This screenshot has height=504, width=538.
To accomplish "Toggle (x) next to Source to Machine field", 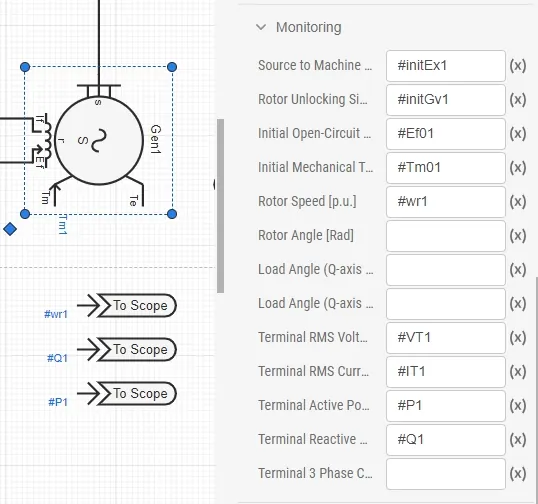I will (x=518, y=66).
